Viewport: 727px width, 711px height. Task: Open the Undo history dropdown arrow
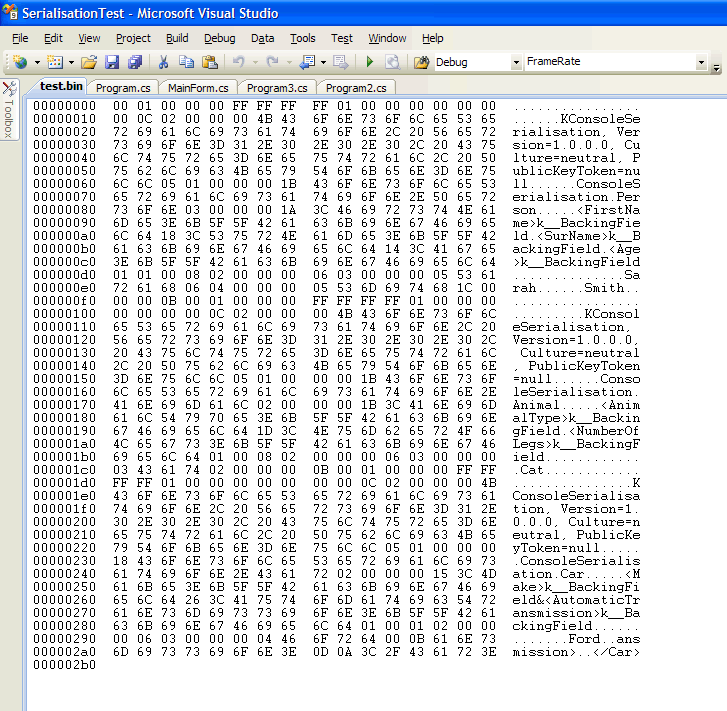coord(255,62)
